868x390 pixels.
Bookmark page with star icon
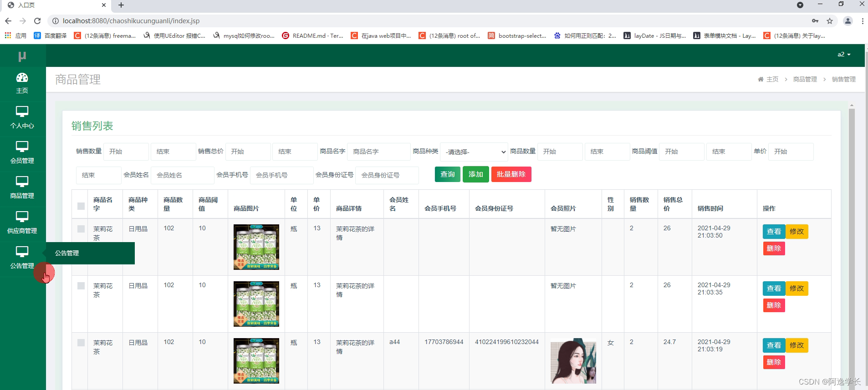pyautogui.click(x=830, y=21)
